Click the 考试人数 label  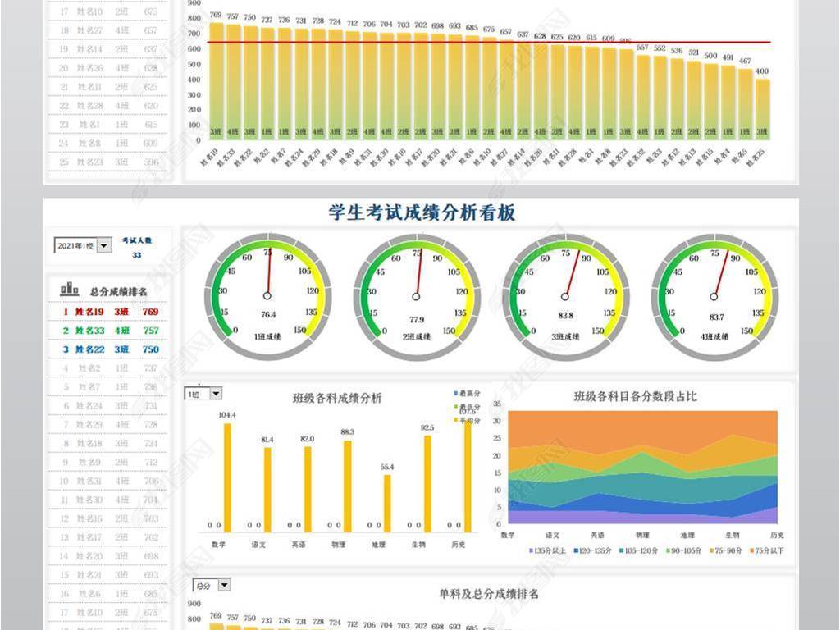click(137, 240)
